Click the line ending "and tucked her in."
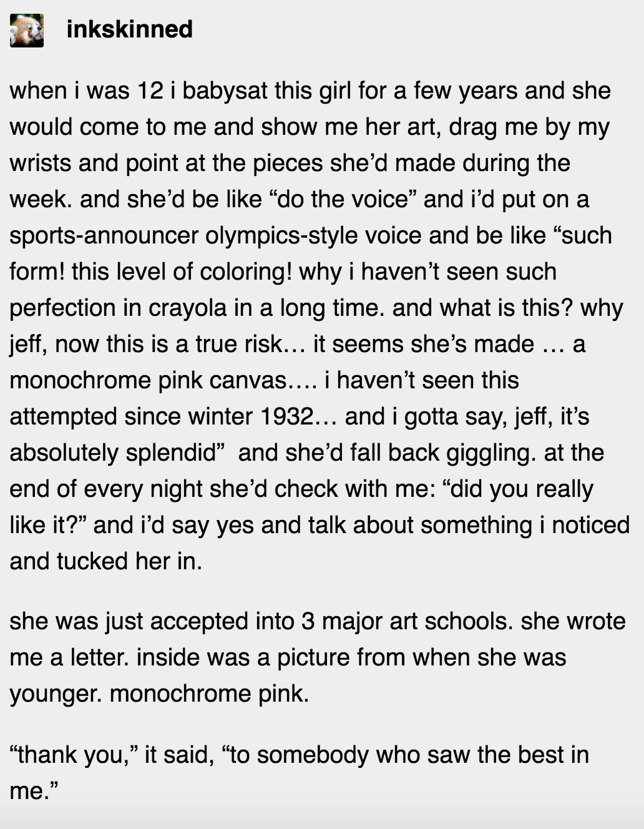The width and height of the screenshot is (644, 829). [x=106, y=561]
